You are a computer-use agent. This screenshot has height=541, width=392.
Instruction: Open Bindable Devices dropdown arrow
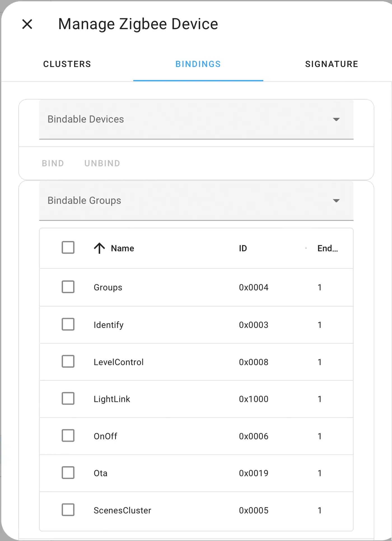[x=336, y=119]
